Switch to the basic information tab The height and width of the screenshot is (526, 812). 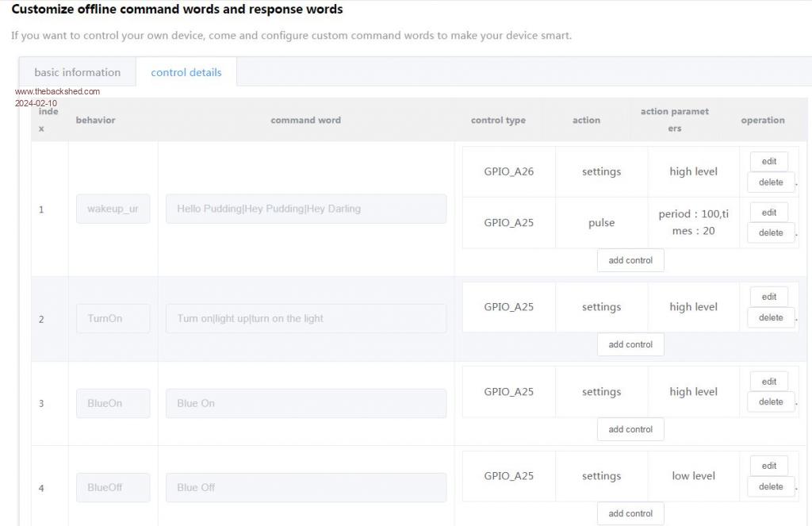(77, 72)
